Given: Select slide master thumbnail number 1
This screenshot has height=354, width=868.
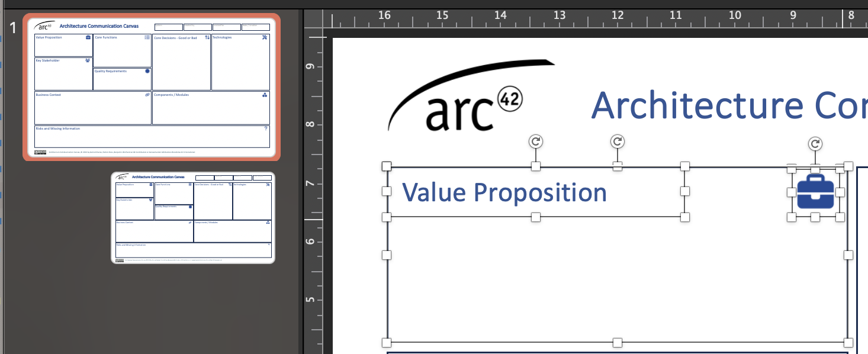Looking at the screenshot, I should coord(152,86).
